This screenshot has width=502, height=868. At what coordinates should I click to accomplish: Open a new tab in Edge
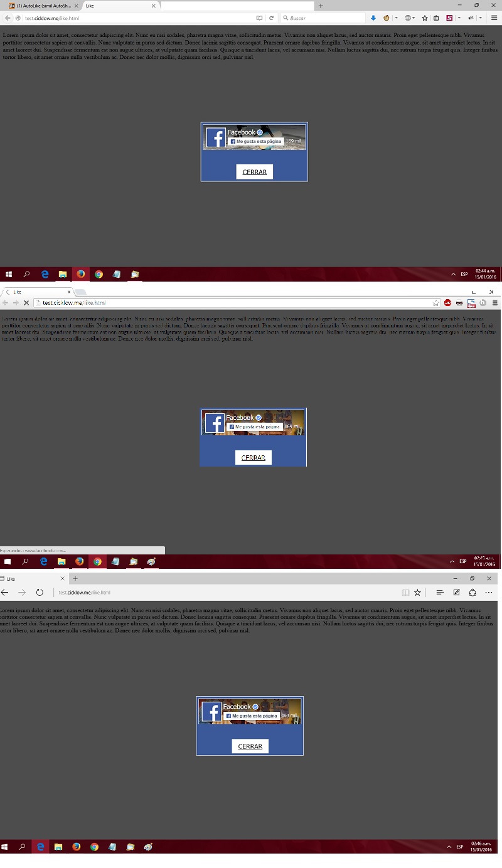coord(75,578)
